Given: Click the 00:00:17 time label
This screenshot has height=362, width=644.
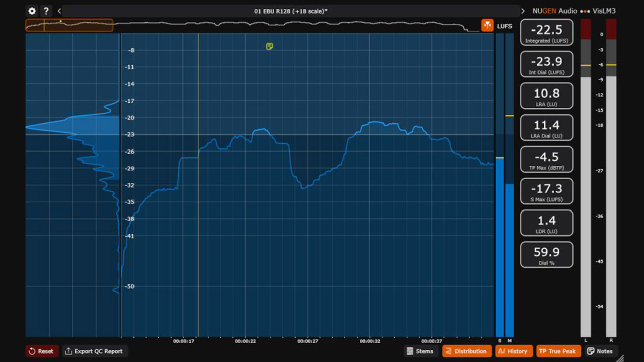Looking at the screenshot, I should [x=183, y=341].
